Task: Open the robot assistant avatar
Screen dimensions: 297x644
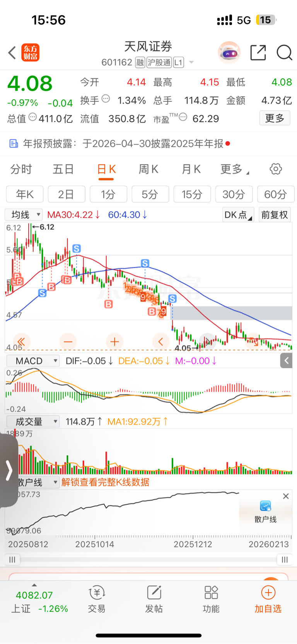Action: (x=229, y=52)
